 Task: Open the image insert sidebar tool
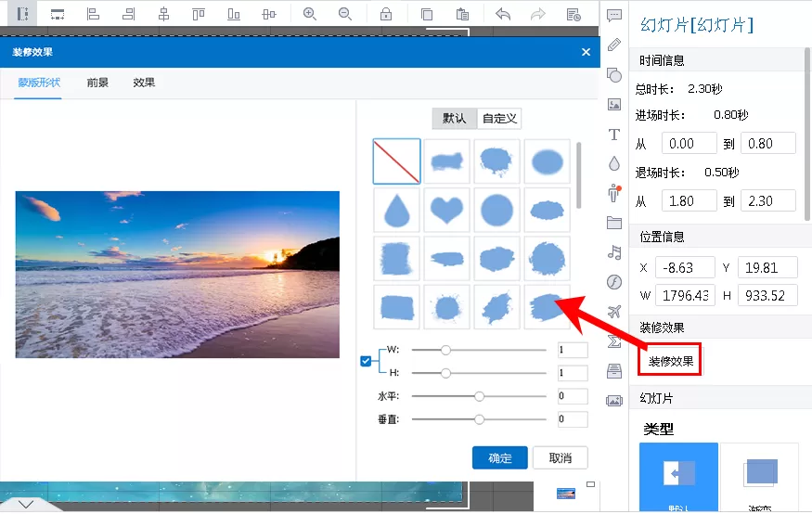click(614, 105)
